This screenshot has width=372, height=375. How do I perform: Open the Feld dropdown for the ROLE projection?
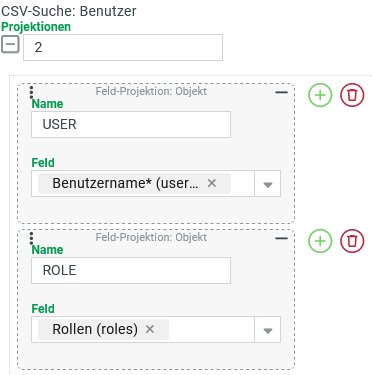click(x=268, y=330)
